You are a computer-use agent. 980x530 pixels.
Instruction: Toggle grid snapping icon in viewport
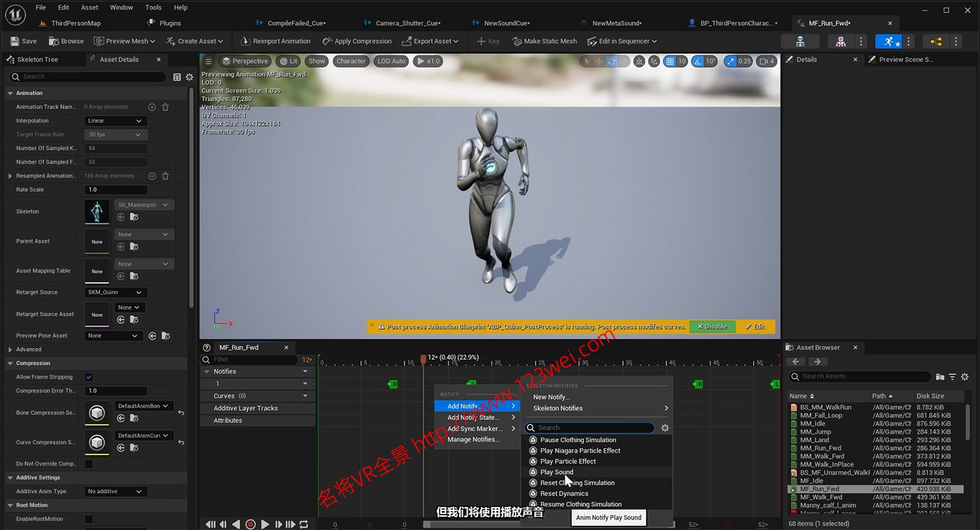(670, 61)
